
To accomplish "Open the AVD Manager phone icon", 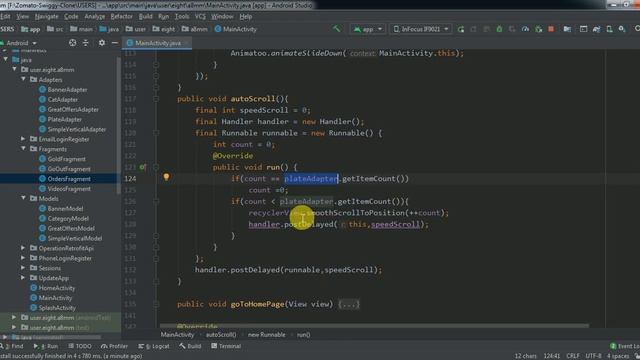I will [609, 29].
